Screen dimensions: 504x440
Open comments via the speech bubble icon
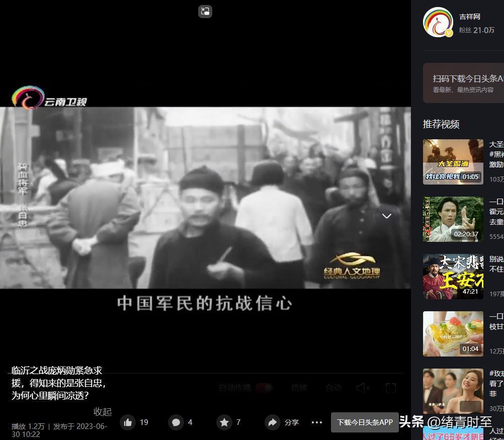tap(176, 422)
